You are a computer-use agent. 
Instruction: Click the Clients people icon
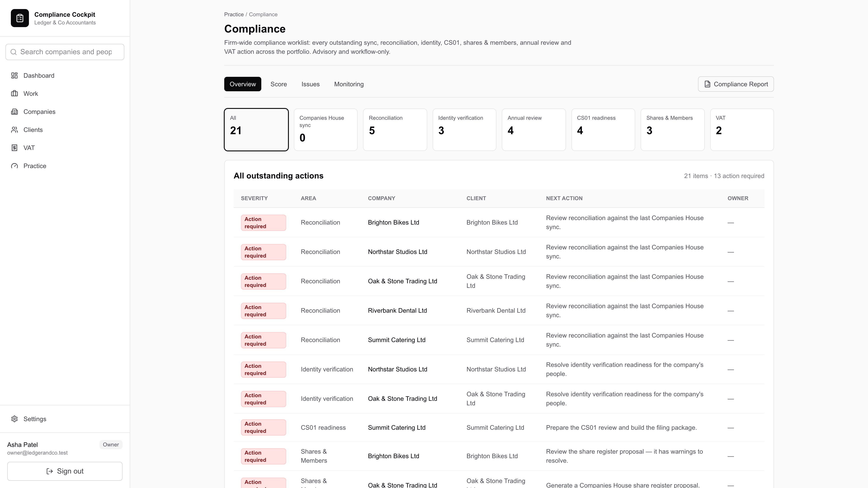click(14, 130)
